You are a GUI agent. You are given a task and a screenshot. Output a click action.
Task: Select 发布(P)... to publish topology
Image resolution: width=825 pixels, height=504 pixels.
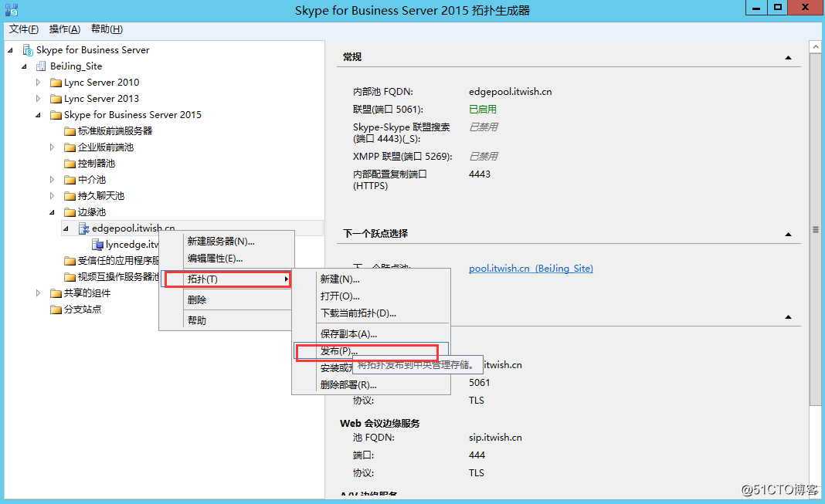(x=371, y=351)
